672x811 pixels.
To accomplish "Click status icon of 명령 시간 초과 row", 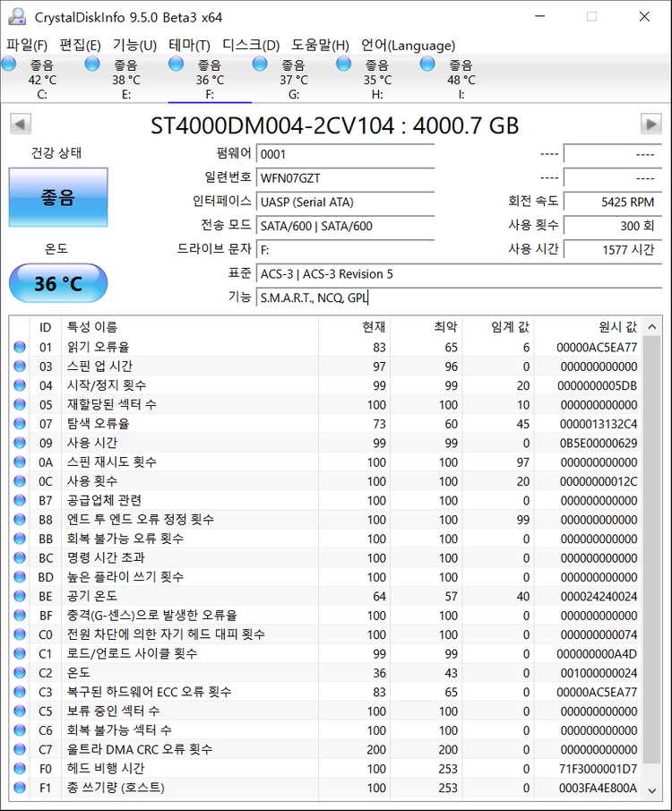I will point(20,557).
